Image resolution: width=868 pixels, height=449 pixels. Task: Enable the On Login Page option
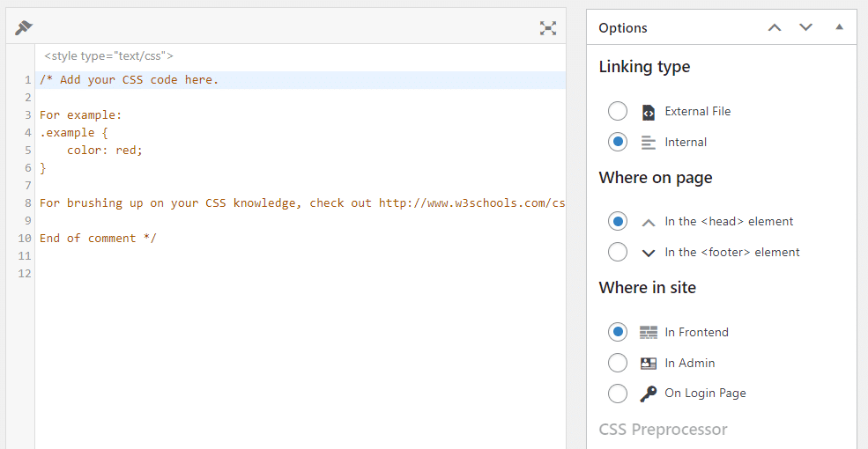[x=618, y=394]
